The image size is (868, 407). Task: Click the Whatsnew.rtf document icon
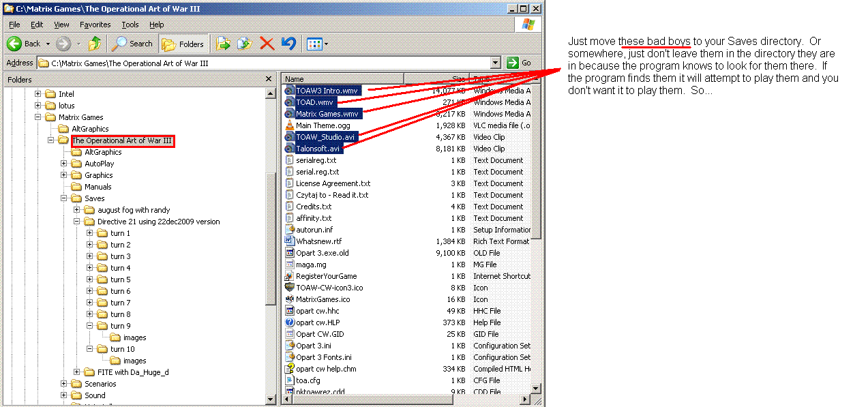(x=289, y=241)
